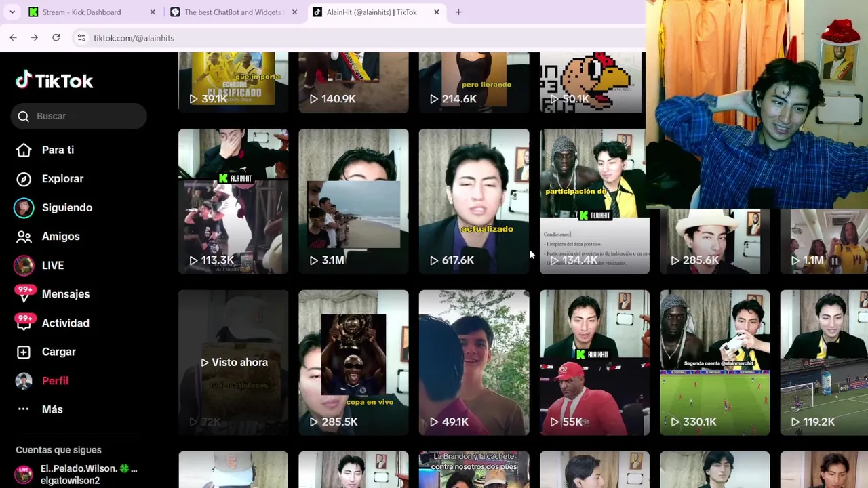Click the Cargar plus icon
The width and height of the screenshot is (868, 488).
(24, 352)
